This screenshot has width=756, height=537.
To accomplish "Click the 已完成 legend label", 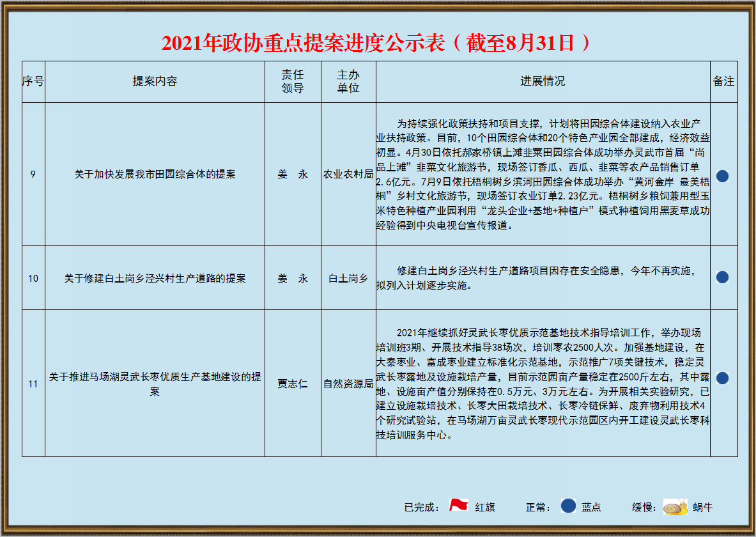I will [421, 508].
